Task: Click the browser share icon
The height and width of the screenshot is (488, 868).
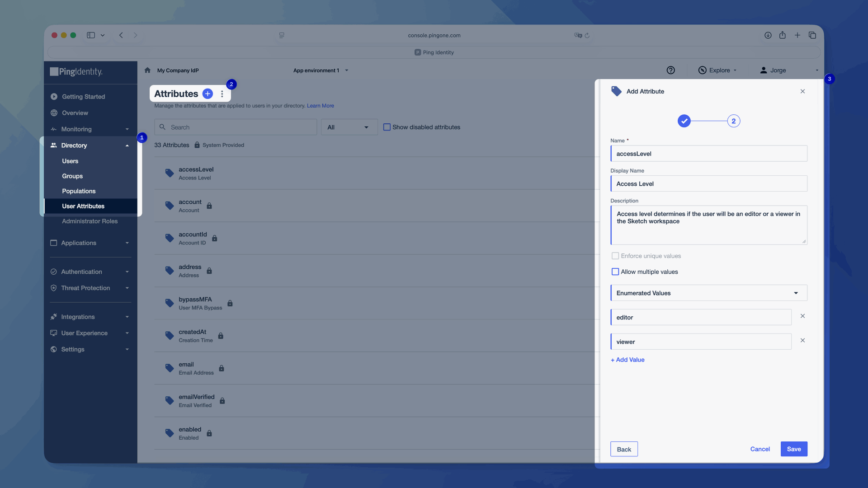Action: pos(783,35)
